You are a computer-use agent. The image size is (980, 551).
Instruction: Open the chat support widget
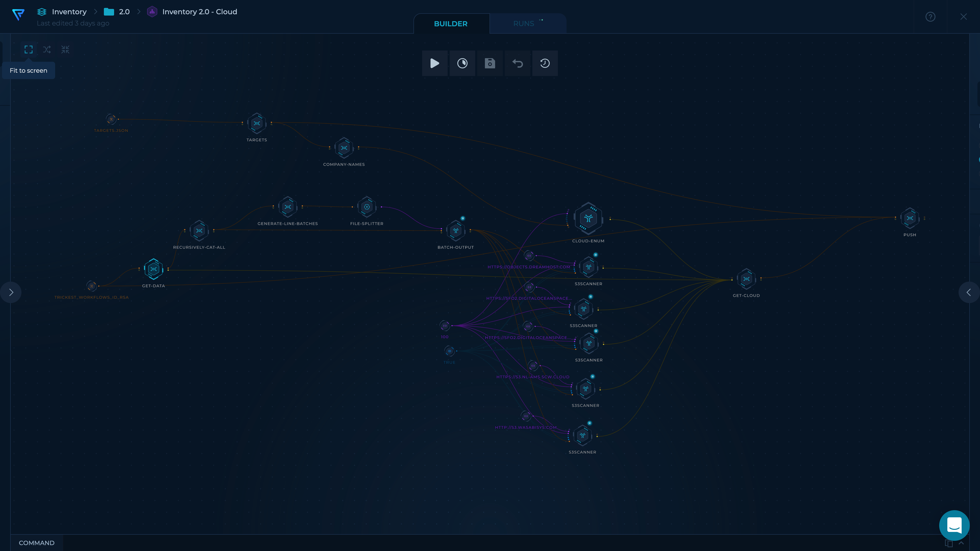954,525
